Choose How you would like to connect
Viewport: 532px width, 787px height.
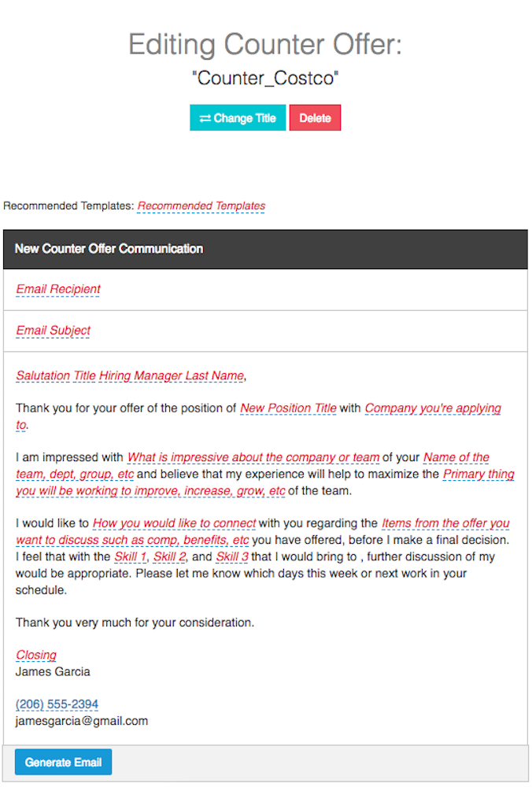(174, 523)
